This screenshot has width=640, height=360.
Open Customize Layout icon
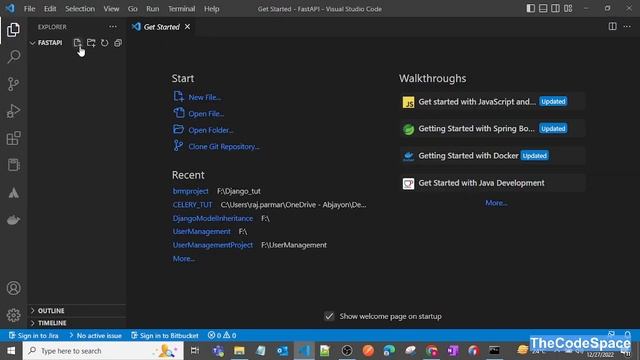tap(568, 8)
